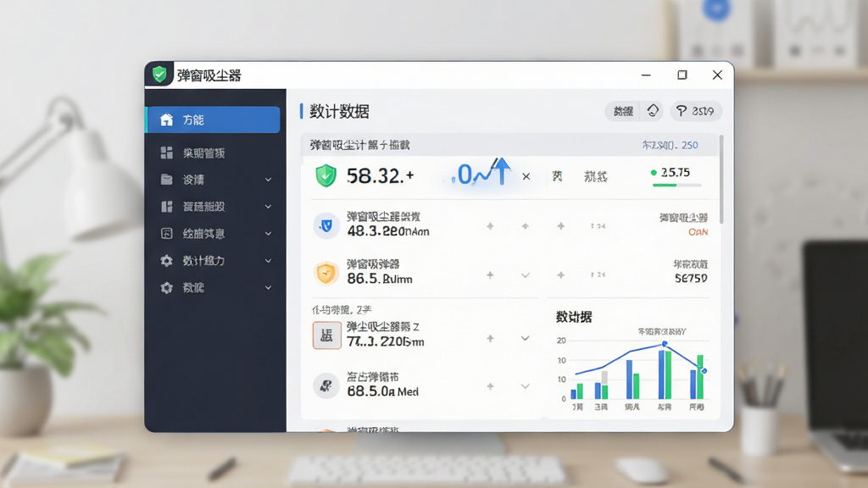Select the home icon in the sidebar
Viewport: 868px width, 488px height.
[x=166, y=119]
